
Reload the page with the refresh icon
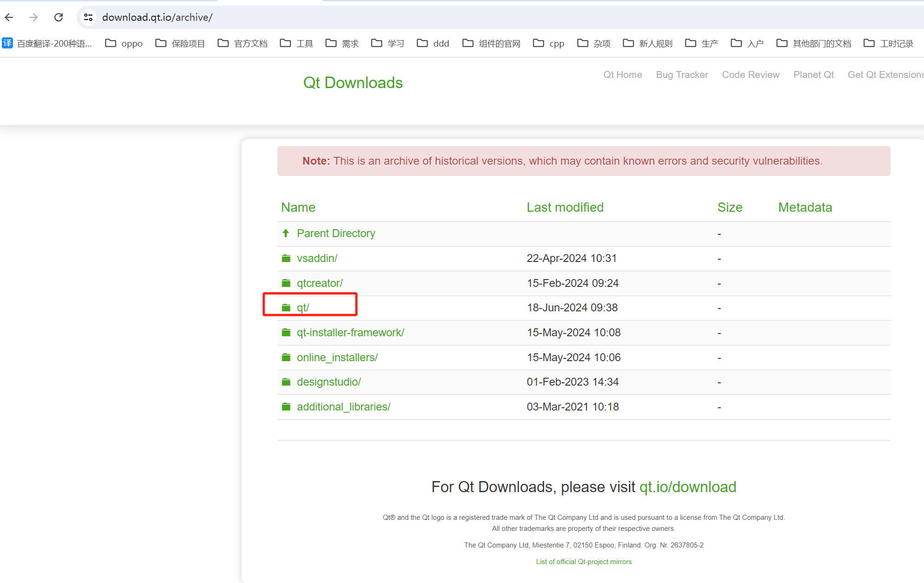point(59,18)
